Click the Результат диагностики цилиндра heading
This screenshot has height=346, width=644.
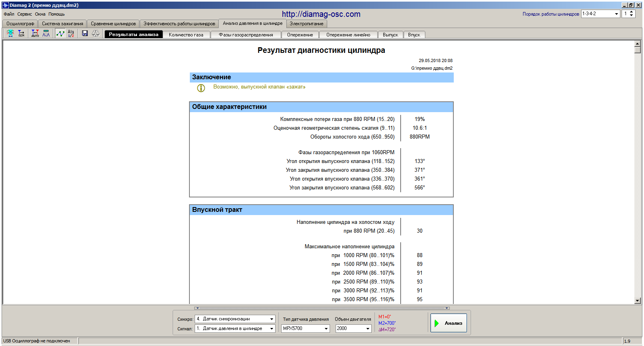(x=321, y=50)
